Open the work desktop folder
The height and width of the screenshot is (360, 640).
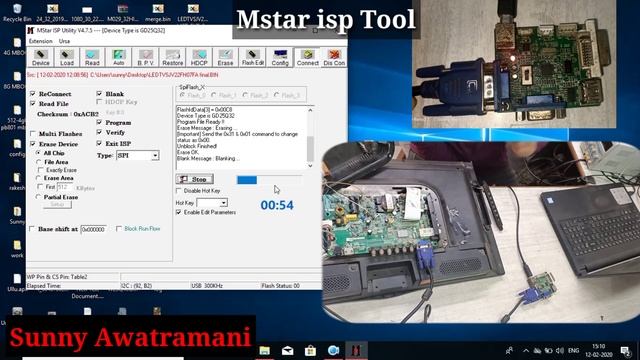pos(17,249)
